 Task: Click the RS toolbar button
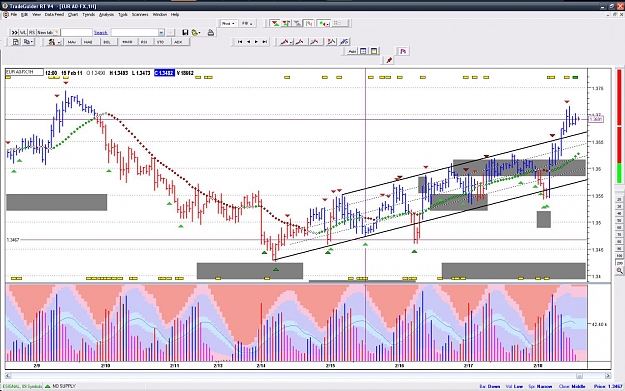pos(32,32)
